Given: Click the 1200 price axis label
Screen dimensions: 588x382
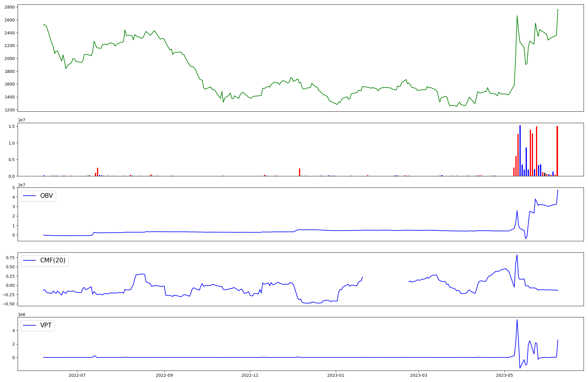Looking at the screenshot, I should [x=10, y=110].
